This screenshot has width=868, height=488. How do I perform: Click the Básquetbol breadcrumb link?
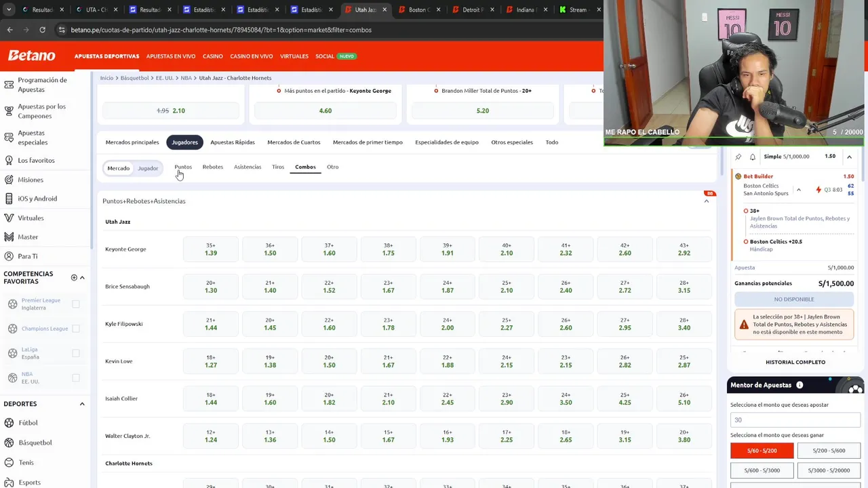pyautogui.click(x=134, y=78)
